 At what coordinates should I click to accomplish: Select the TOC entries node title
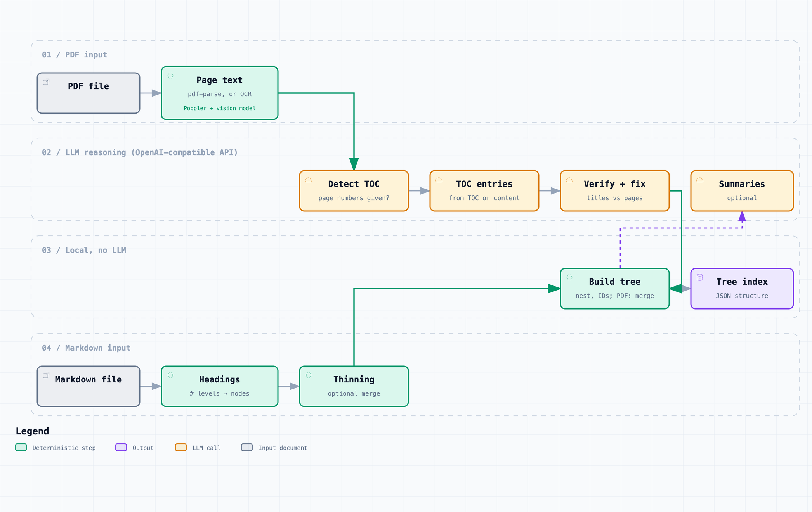pyautogui.click(x=484, y=184)
